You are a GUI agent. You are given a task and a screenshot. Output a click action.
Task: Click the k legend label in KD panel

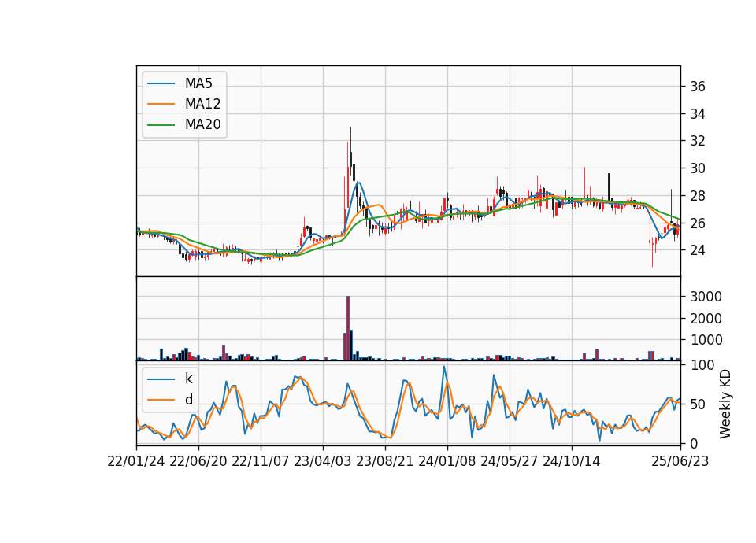[188, 379]
